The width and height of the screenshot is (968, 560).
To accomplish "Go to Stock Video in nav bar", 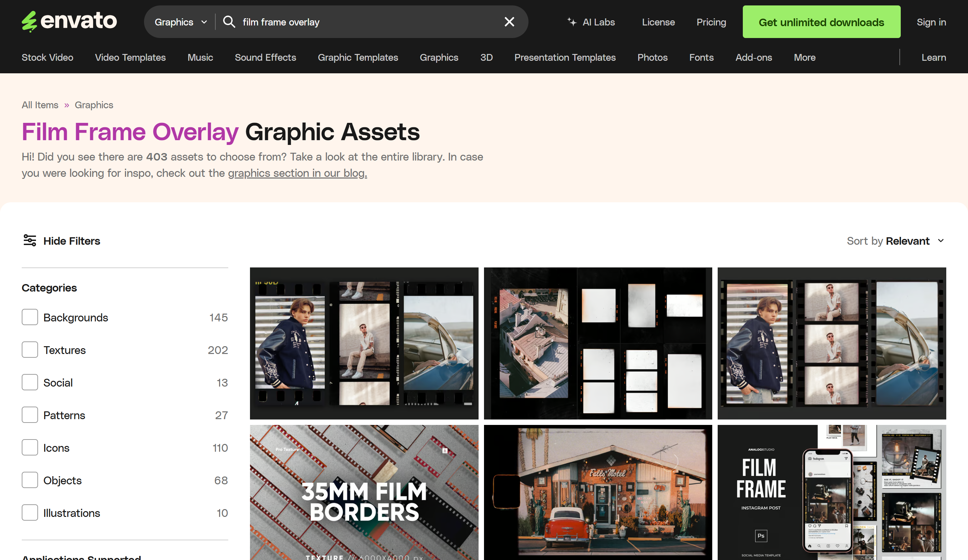I will (x=47, y=58).
